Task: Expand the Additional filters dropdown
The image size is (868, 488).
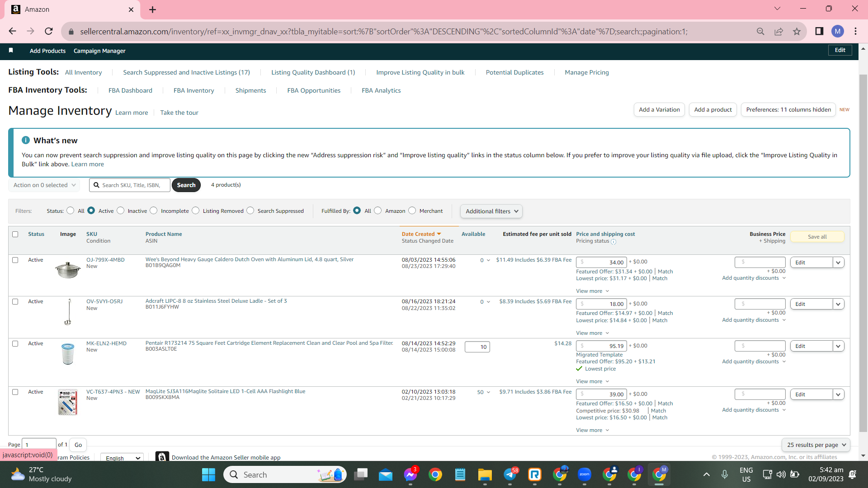Action: [x=491, y=211]
